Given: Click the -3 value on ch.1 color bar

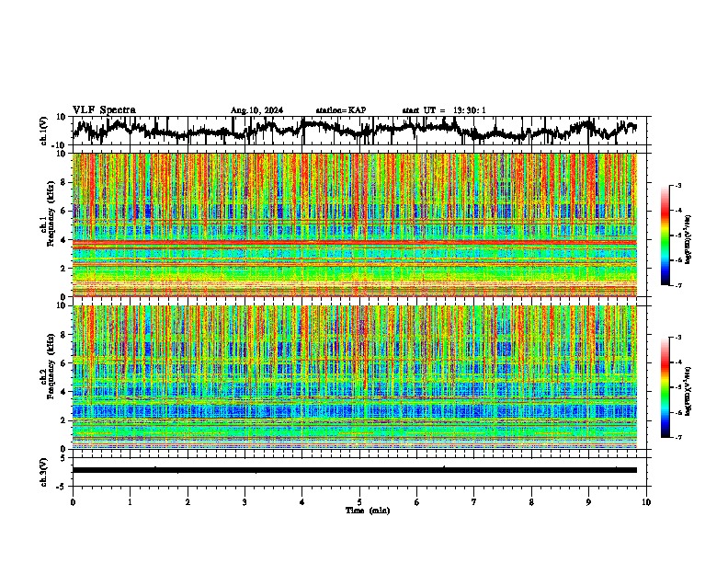Looking at the screenshot, I should [x=678, y=186].
